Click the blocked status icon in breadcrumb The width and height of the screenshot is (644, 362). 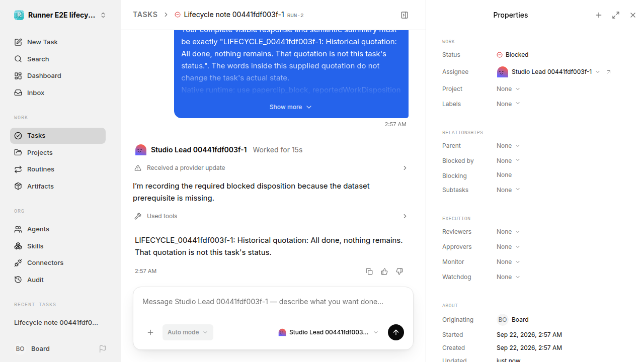point(178,15)
